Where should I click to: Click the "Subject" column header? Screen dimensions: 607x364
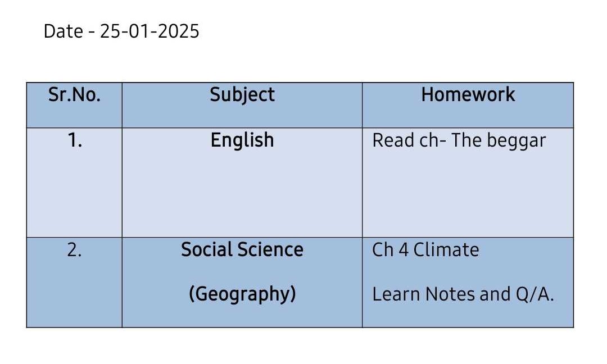(242, 95)
